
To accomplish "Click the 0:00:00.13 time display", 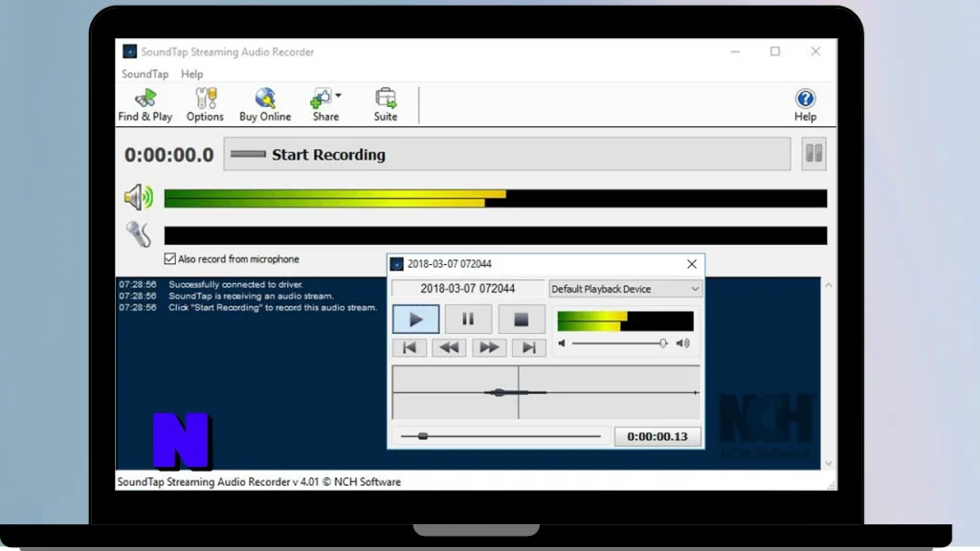I will coord(657,436).
